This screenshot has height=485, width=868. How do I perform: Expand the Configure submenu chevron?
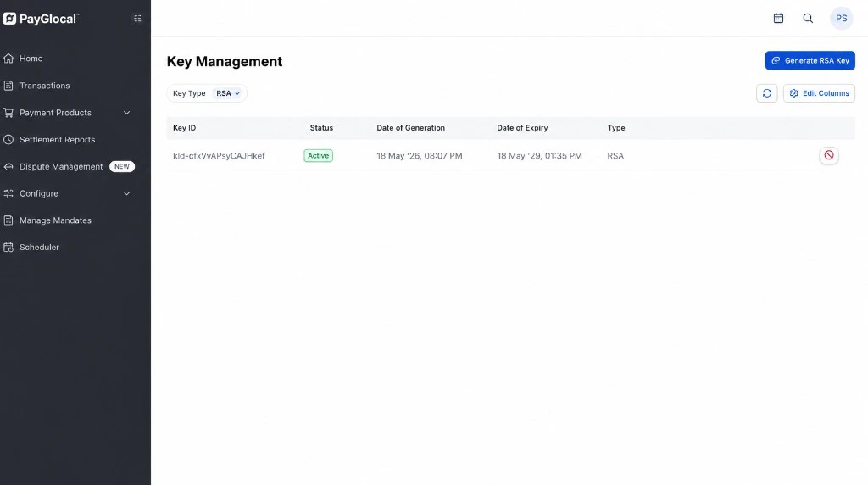[x=127, y=193]
